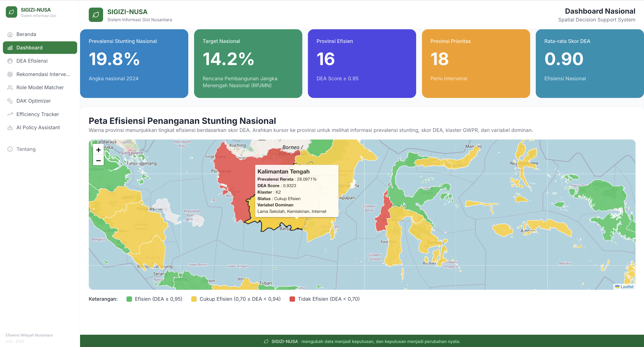Click the red Tidak Efisien legend swatch
Screen dimensions: 644x347
(x=292, y=299)
